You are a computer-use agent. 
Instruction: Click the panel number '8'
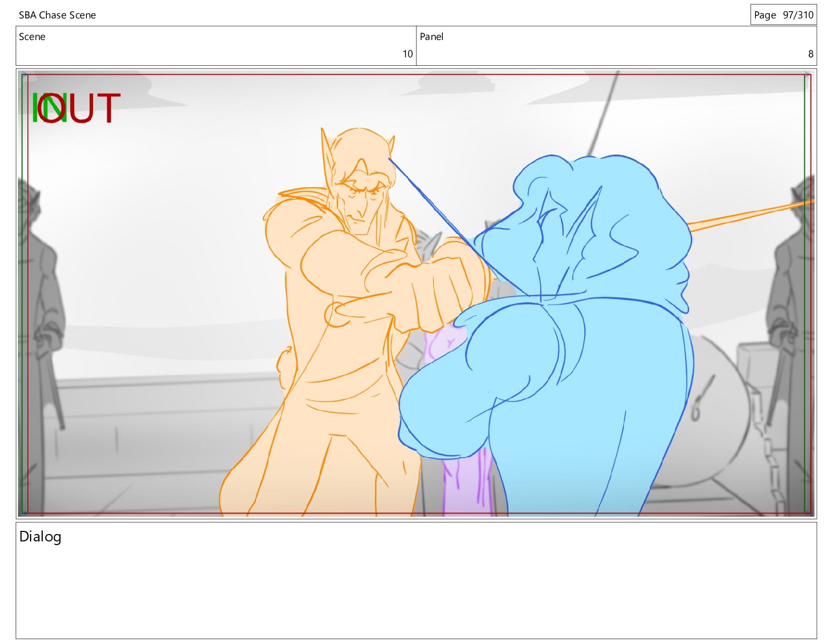[x=811, y=54]
